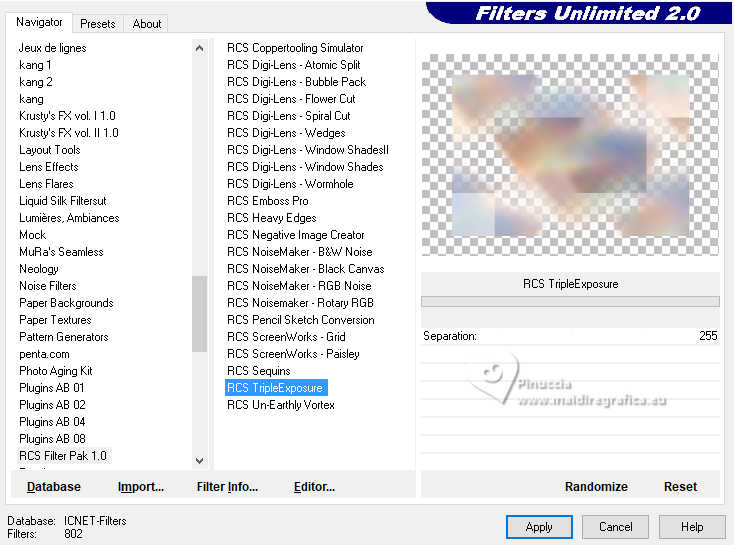Select kang 2 category

pyautogui.click(x=36, y=82)
